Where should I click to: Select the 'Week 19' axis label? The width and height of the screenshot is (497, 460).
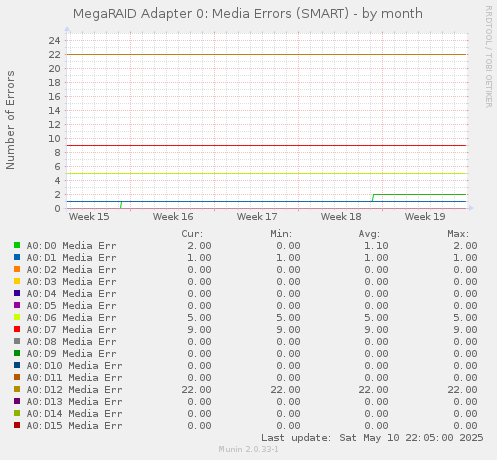[x=425, y=217]
